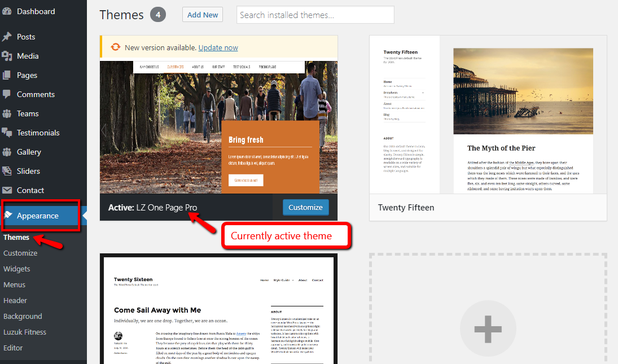Select the LZ One Page Pro screenshot
The height and width of the screenshot is (364, 618).
point(219,127)
